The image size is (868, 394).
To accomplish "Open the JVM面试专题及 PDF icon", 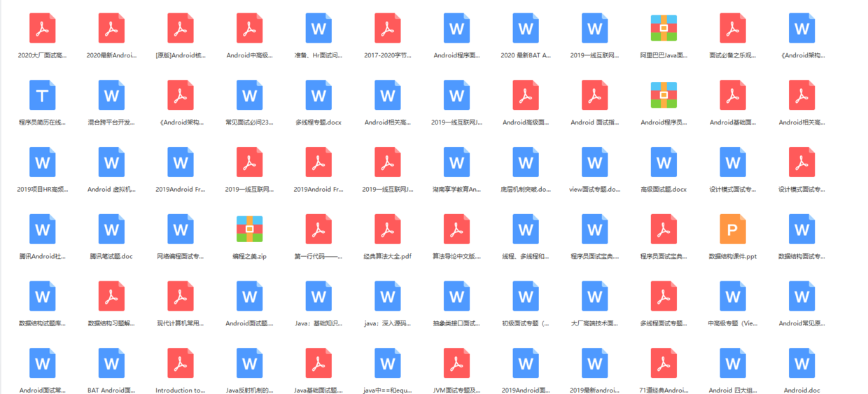I will [x=456, y=364].
